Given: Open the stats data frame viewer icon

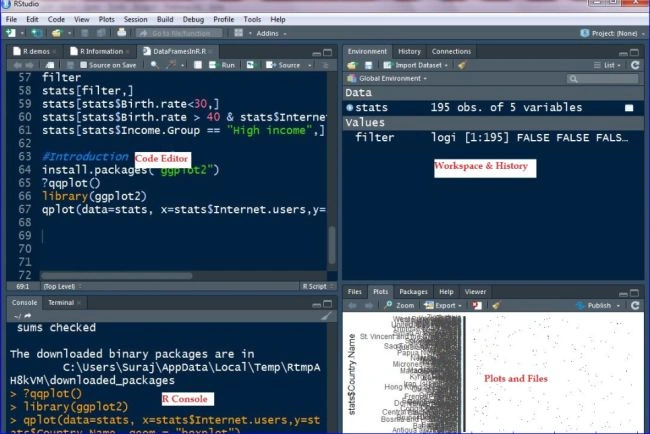Looking at the screenshot, I should click(x=629, y=108).
